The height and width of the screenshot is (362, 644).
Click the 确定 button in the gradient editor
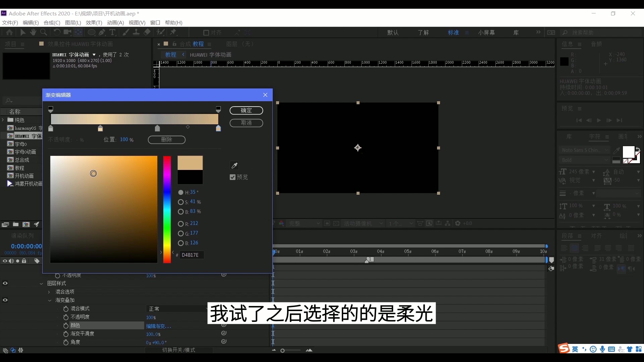tap(247, 111)
